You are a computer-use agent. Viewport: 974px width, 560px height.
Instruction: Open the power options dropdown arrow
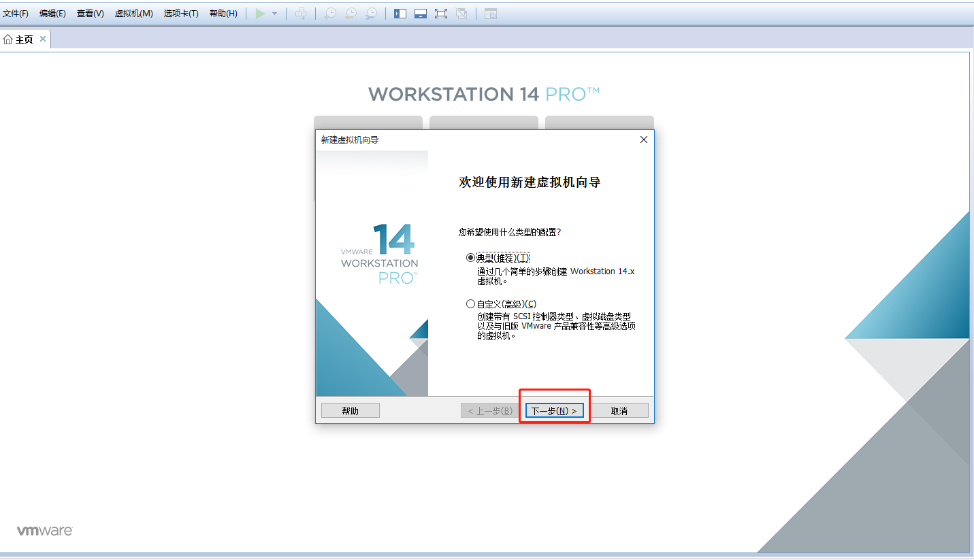coord(275,14)
